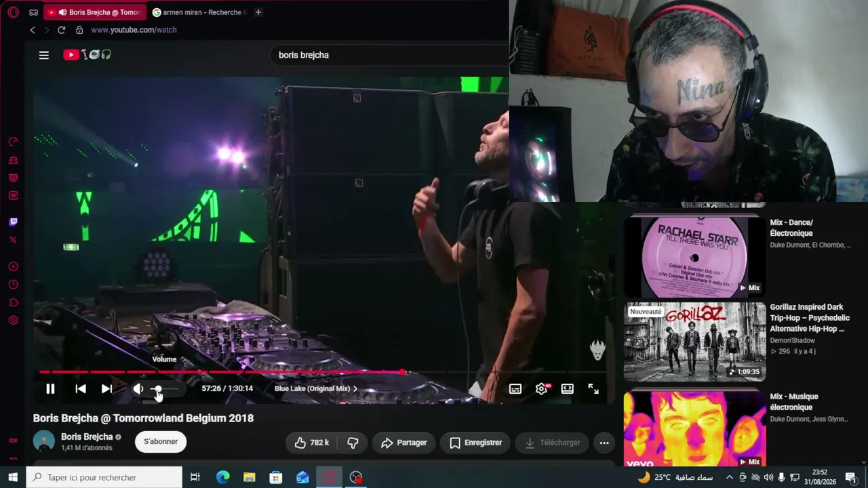Image resolution: width=868 pixels, height=488 pixels.
Task: Open Boris Brejcha channel avatar
Action: point(44,441)
